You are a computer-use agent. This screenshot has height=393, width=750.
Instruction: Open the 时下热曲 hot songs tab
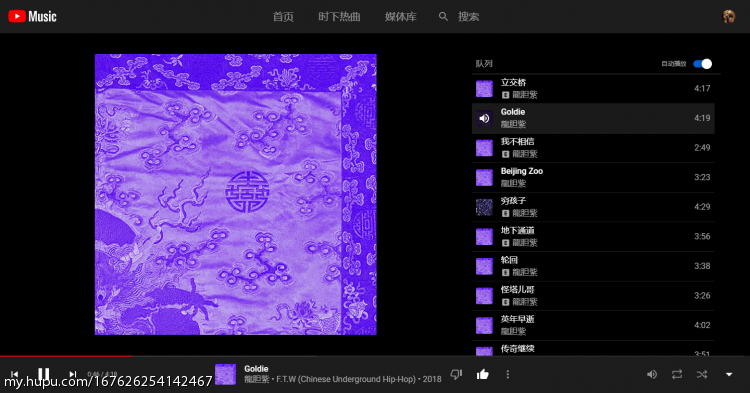pos(339,17)
